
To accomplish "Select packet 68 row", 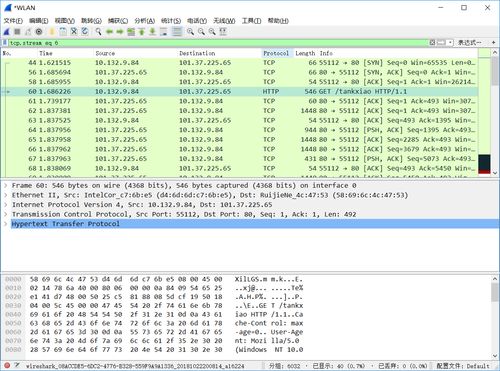I will pyautogui.click(x=239, y=168).
